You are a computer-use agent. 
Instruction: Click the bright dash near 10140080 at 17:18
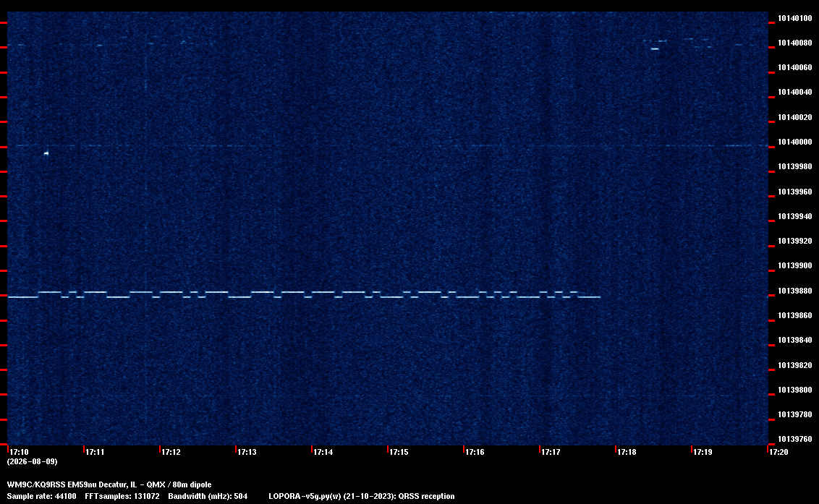655,49
